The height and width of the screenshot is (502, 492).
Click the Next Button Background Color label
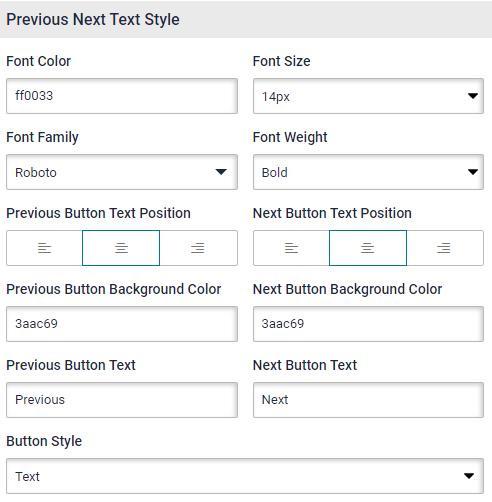click(348, 289)
